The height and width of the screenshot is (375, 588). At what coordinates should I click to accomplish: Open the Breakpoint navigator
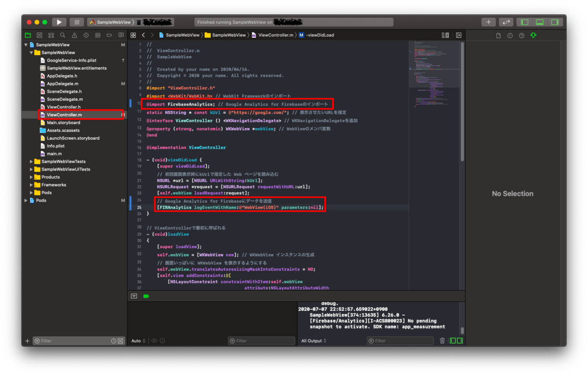pos(109,35)
